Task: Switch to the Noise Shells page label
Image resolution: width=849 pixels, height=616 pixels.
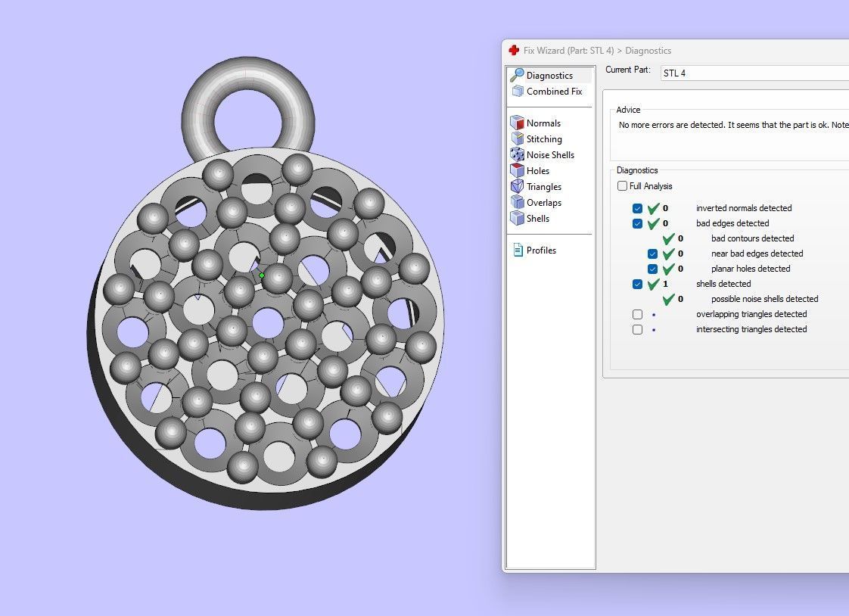Action: point(550,155)
